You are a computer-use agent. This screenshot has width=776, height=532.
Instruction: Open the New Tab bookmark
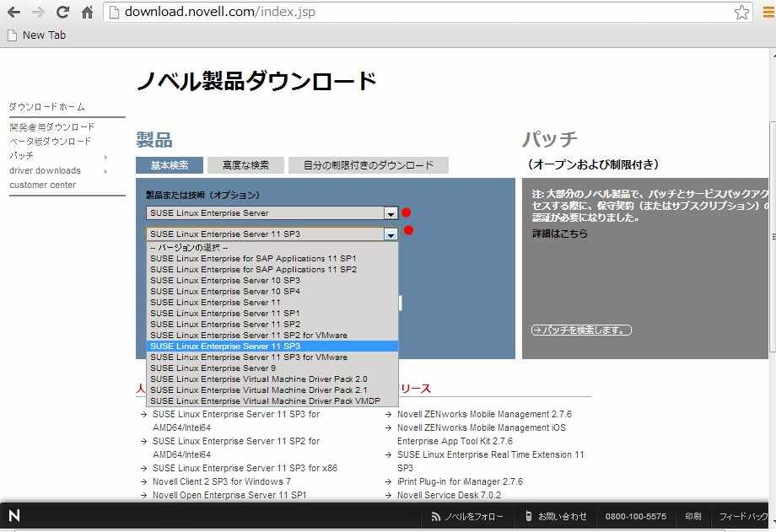point(36,35)
